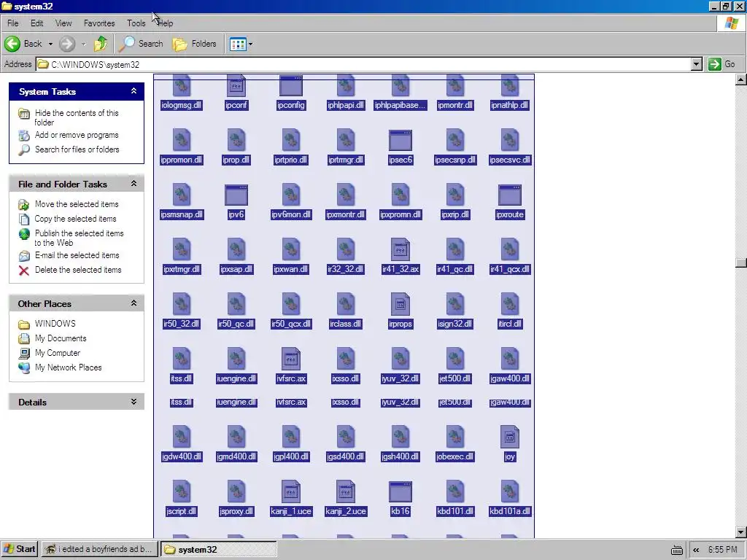Click Publish the selected items to the Web
Image resolution: width=747 pixels, height=560 pixels.
[79, 238]
